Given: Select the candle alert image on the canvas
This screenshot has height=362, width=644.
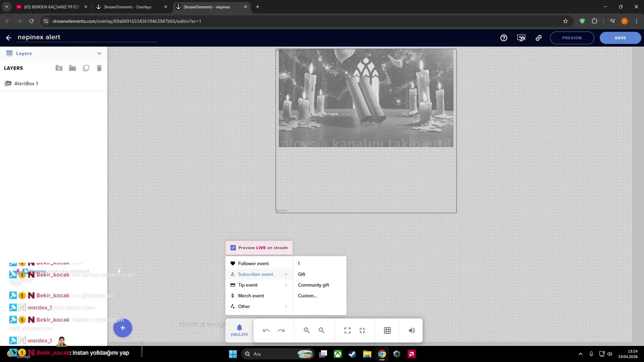Looking at the screenshot, I should 366,98.
